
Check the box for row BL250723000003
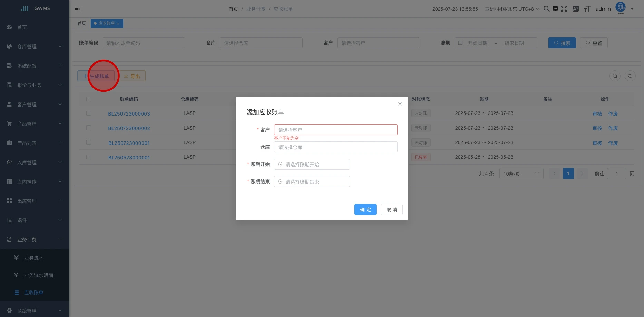click(89, 113)
